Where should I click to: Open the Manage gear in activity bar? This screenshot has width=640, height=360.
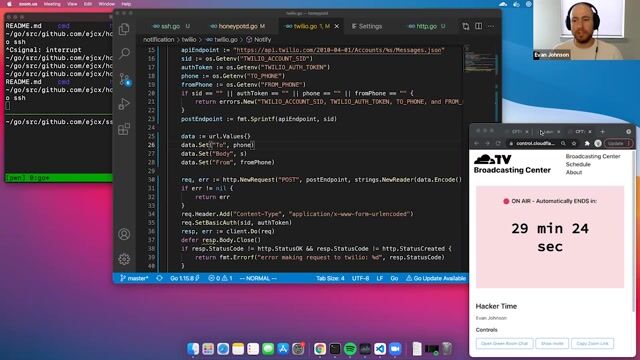point(124,259)
